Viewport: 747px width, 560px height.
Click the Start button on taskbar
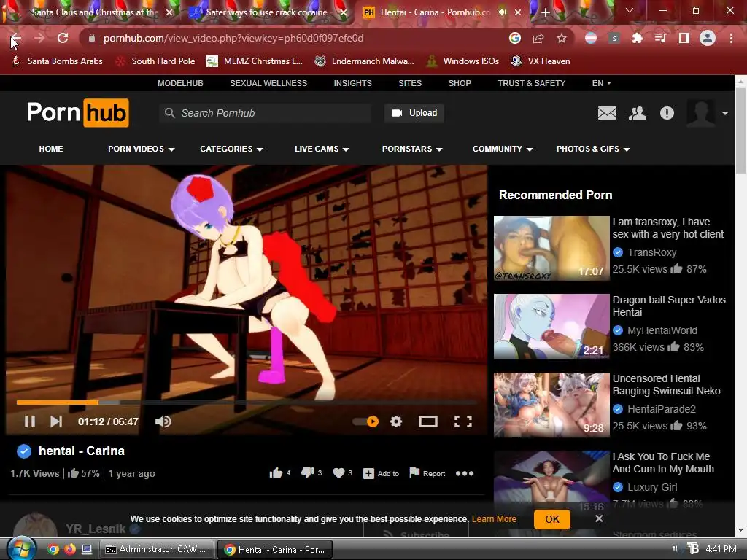click(x=22, y=549)
